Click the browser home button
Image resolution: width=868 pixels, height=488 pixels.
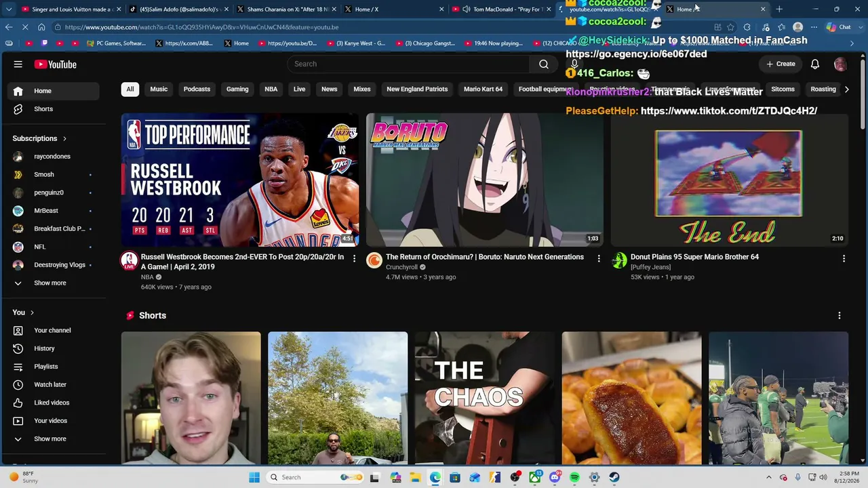pos(41,27)
